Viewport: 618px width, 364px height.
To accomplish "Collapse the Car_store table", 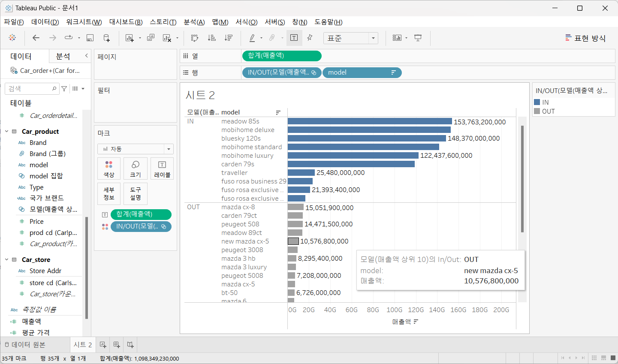I will 6,259.
